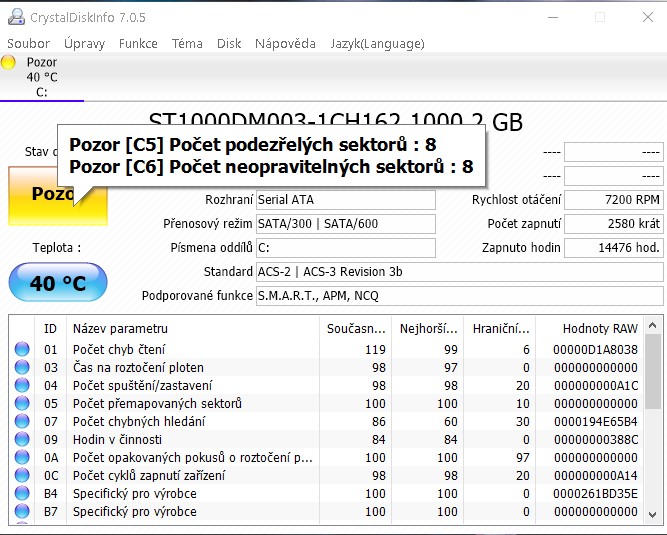Open the Soubor menu

pyautogui.click(x=28, y=44)
